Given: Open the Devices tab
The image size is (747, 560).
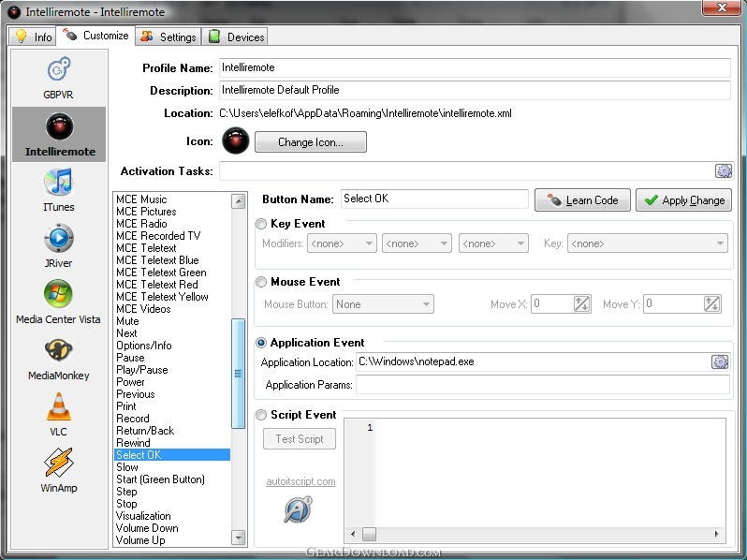Looking at the screenshot, I should point(235,37).
